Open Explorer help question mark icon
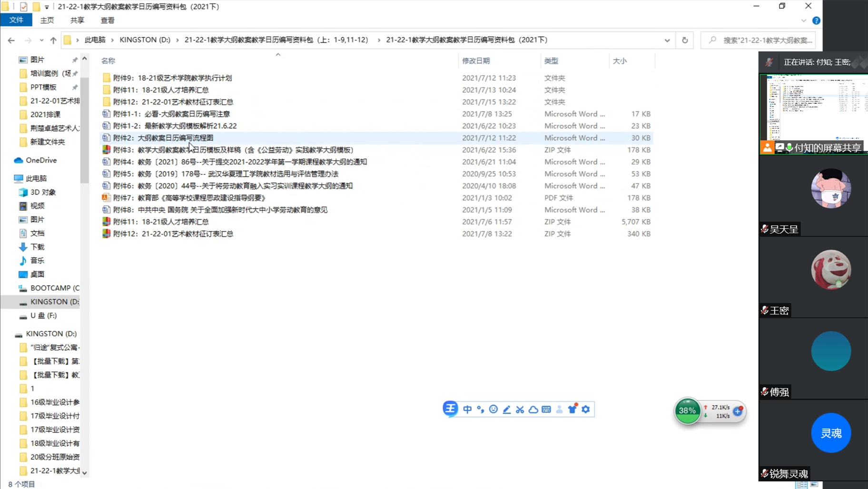 [816, 20]
